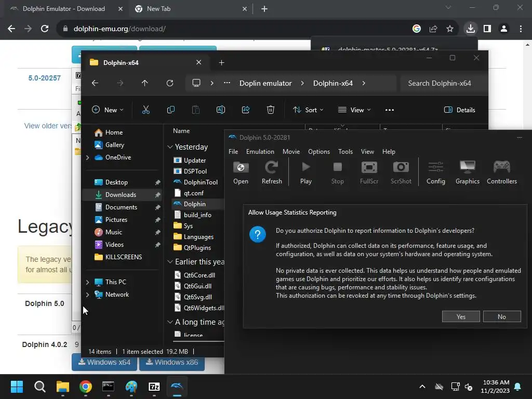Click the Open icon in Dolphin toolbar

click(x=241, y=172)
